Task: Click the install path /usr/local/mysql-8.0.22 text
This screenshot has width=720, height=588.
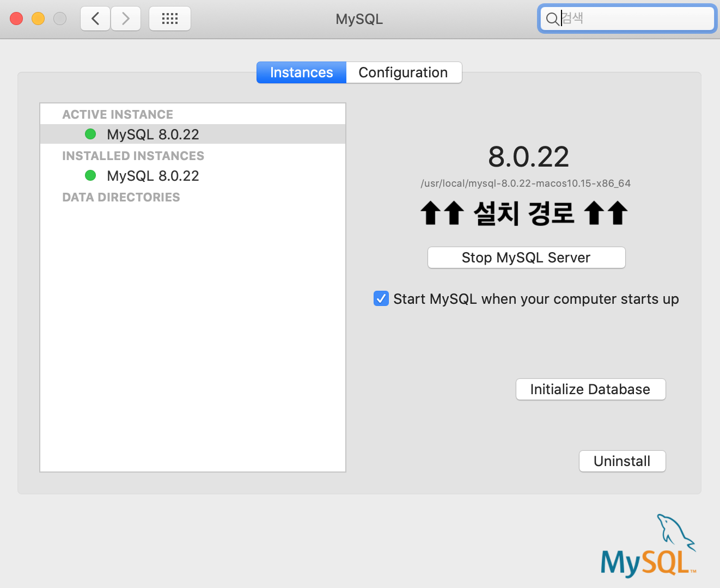Action: click(526, 183)
